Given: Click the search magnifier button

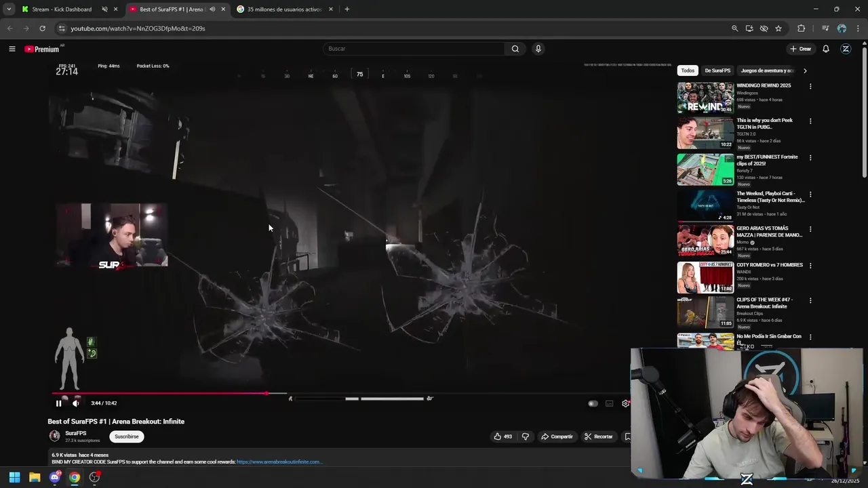Looking at the screenshot, I should [x=515, y=49].
